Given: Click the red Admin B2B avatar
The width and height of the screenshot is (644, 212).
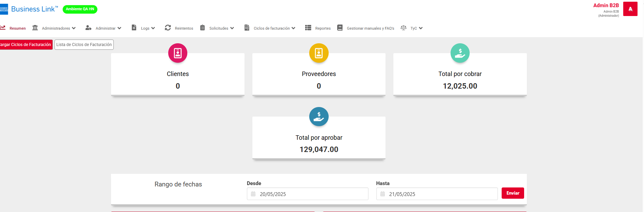Looking at the screenshot, I should 630,9.
